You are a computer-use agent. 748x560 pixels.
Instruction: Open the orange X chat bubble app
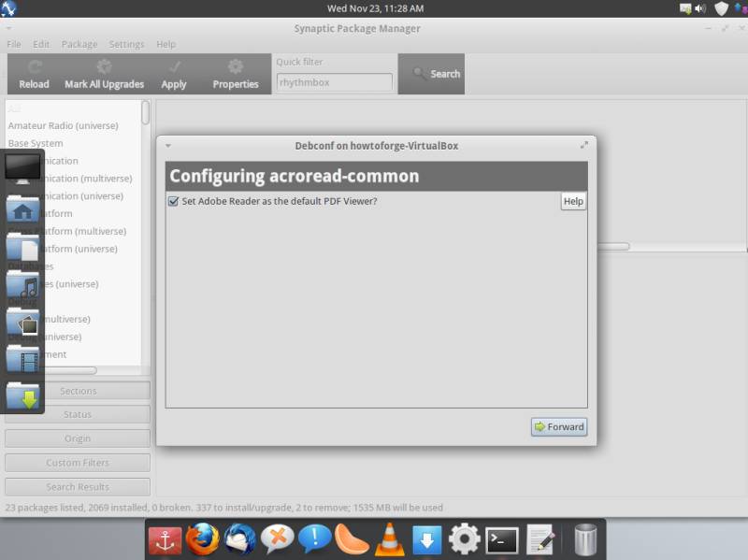pos(277,539)
